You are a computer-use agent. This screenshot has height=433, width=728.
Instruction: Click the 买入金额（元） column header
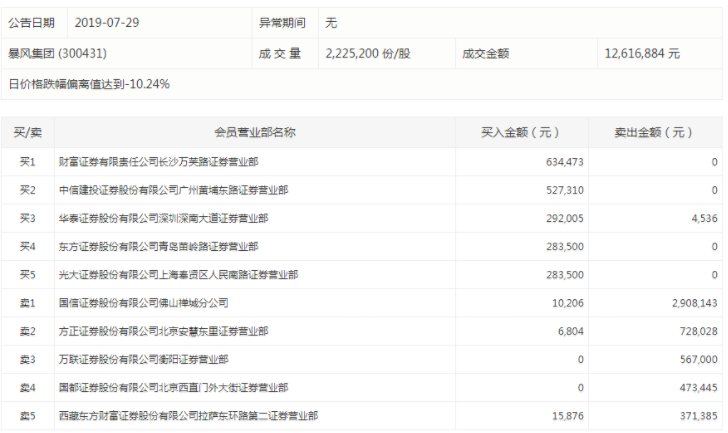click(521, 132)
